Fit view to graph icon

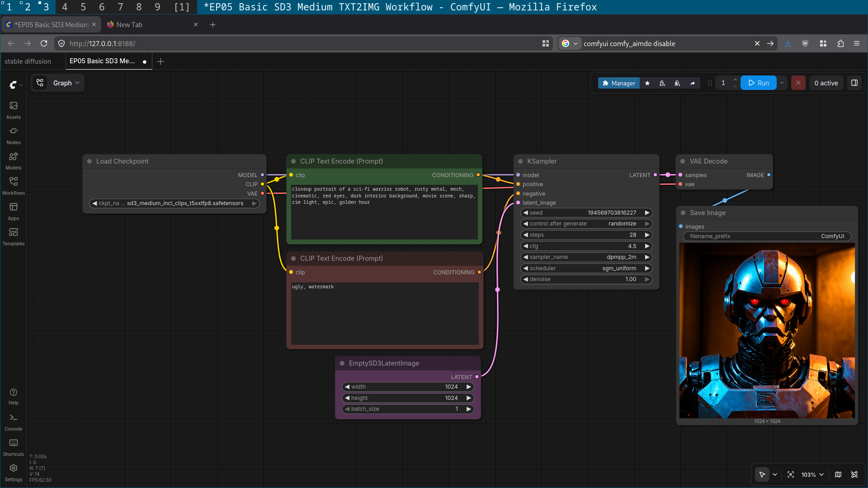[791, 474]
